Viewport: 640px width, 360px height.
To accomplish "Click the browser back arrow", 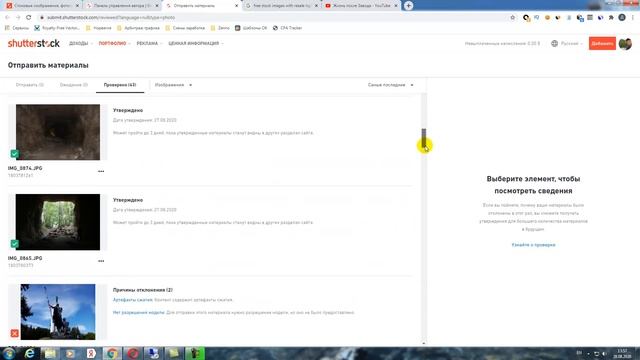I will click(x=7, y=18).
